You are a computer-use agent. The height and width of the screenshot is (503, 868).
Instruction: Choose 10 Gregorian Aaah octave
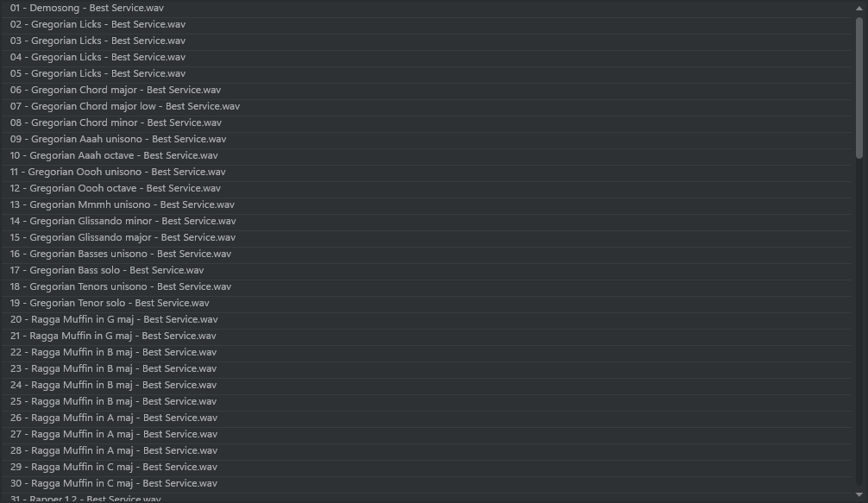[114, 155]
